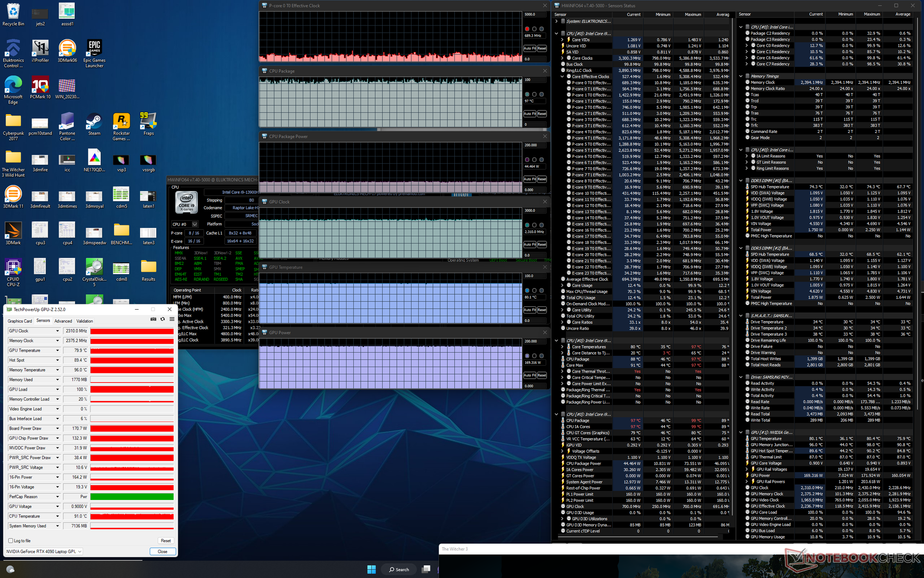Launch Microsoft Edge from the desktop
924x578 pixels.
[13, 90]
